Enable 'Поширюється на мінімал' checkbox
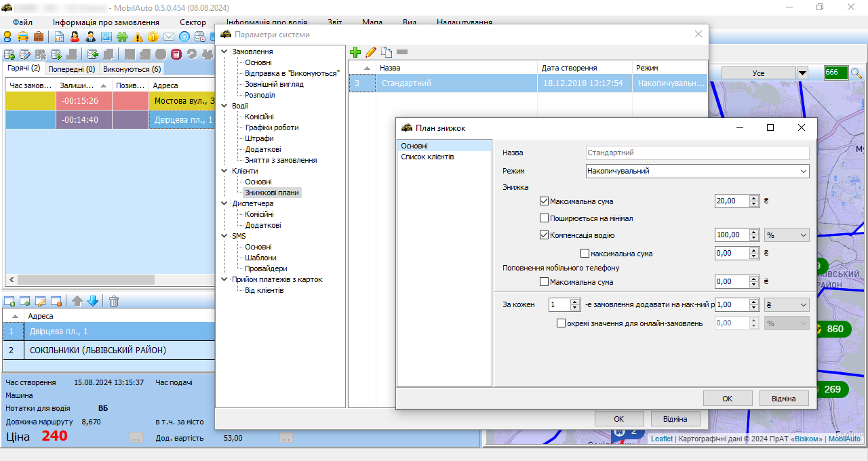Image resolution: width=868 pixels, height=461 pixels. tap(544, 218)
